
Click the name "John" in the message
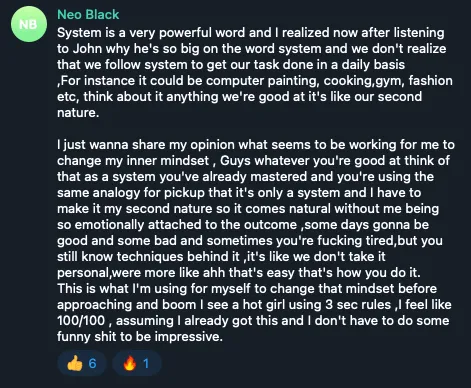pos(87,49)
